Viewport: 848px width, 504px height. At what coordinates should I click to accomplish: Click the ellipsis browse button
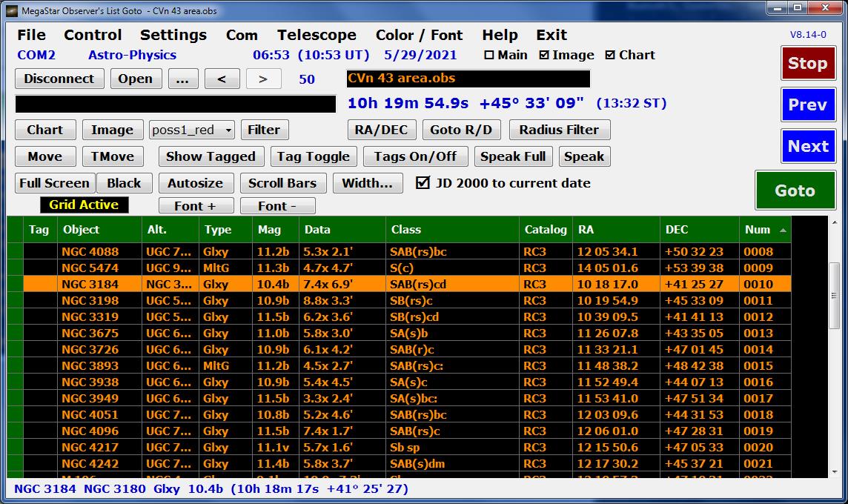click(183, 79)
